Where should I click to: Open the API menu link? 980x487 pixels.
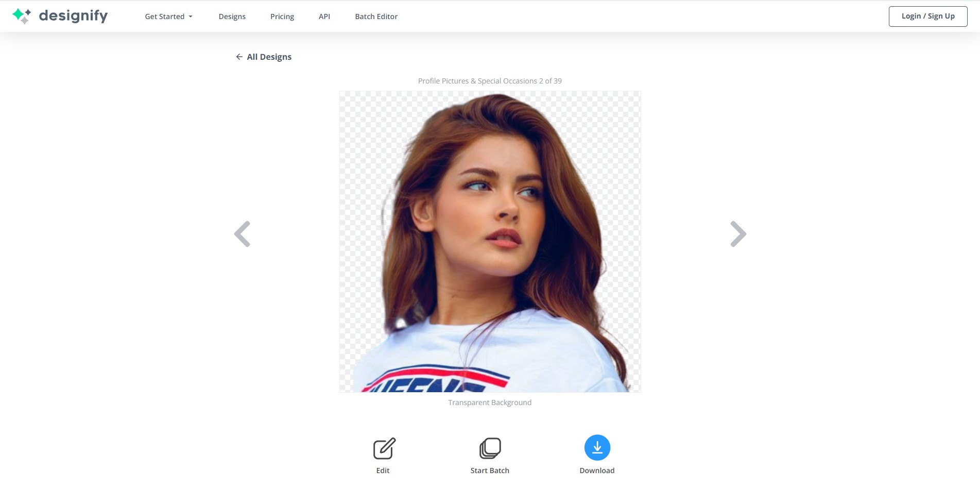(324, 16)
